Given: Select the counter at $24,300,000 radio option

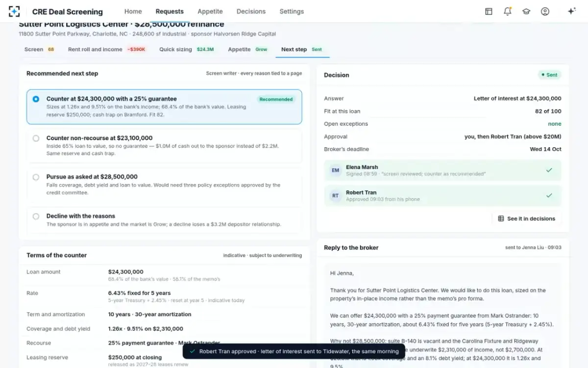Looking at the screenshot, I should pos(36,99).
